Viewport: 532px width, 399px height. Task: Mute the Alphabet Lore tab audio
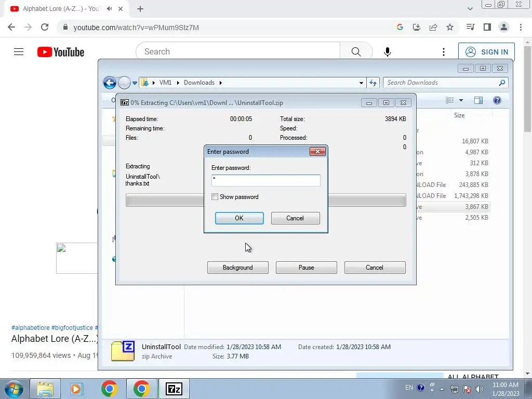click(109, 9)
